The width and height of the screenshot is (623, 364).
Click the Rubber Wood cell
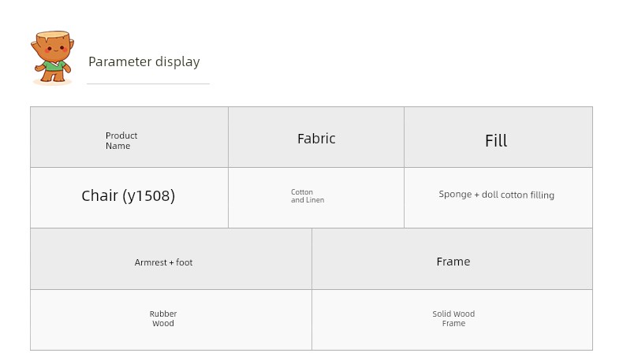pos(171,320)
